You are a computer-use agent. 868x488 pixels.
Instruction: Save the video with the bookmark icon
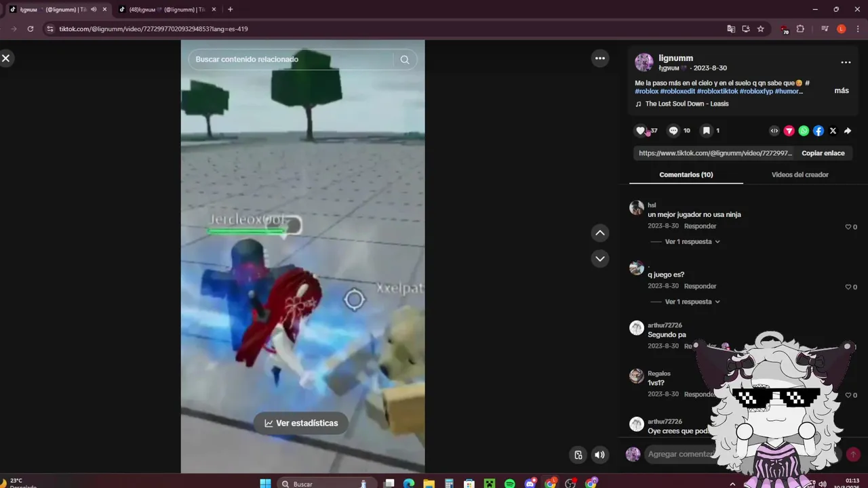(x=706, y=131)
